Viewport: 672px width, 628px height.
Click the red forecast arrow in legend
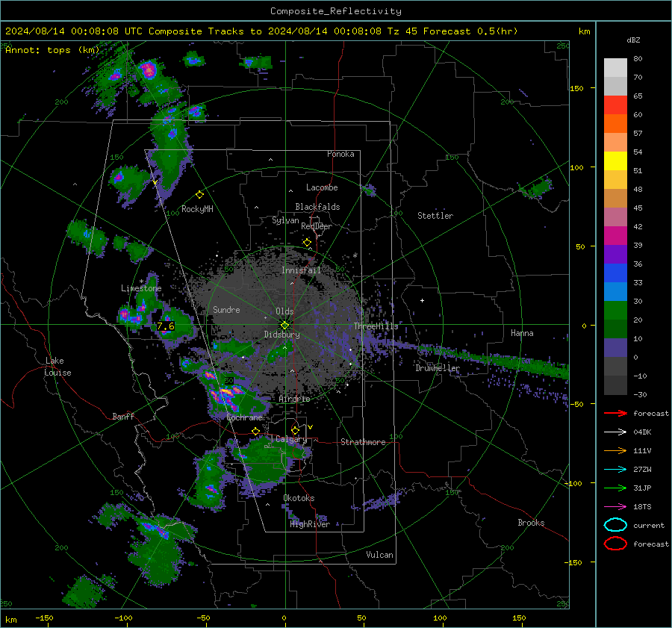click(x=615, y=413)
